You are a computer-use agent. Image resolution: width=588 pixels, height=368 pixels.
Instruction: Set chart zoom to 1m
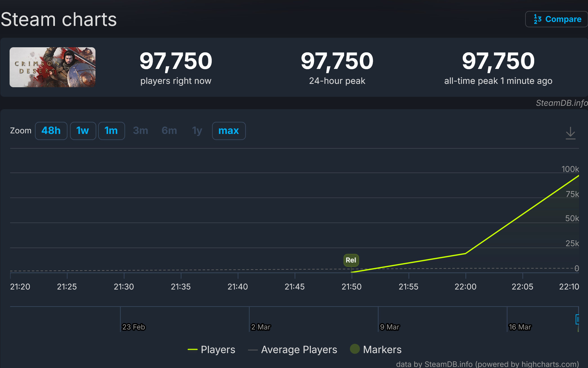point(111,131)
